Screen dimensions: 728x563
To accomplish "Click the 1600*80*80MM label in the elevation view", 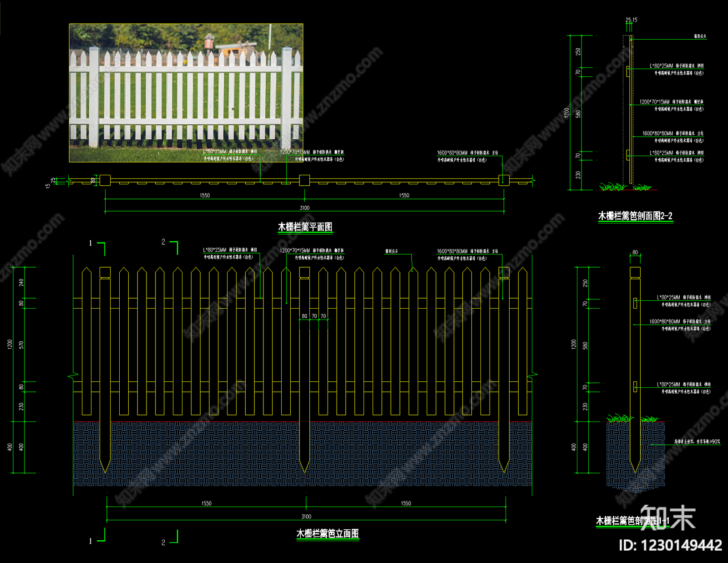I will coord(467,251).
